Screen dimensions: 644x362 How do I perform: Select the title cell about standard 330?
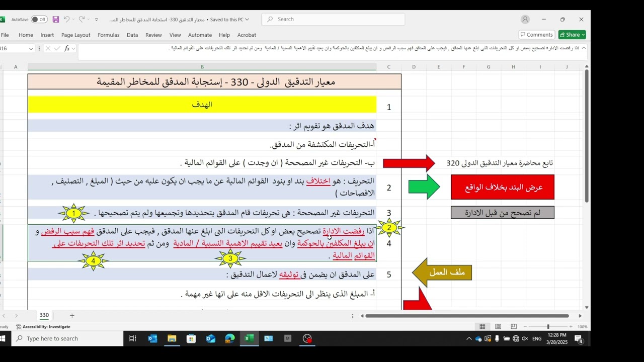[215, 82]
